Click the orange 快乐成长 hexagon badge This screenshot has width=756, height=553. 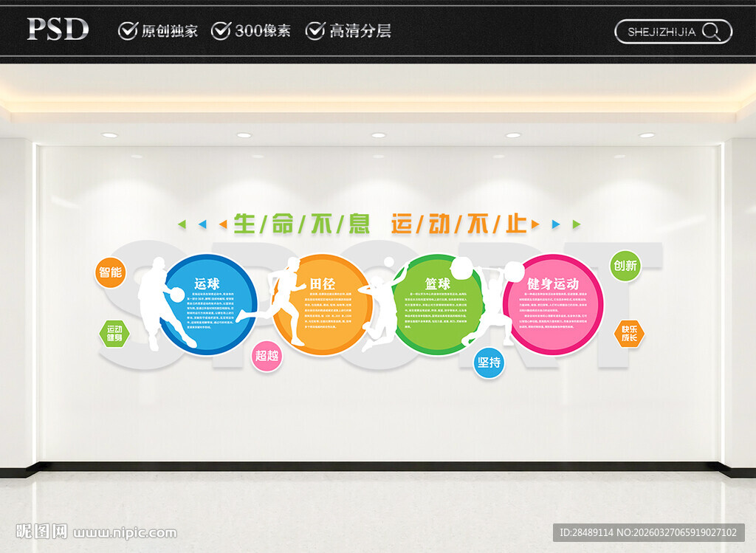pos(629,334)
